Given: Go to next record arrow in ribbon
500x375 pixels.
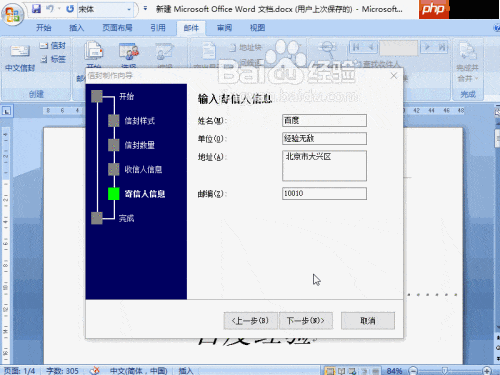Looking at the screenshot, I should point(427,47).
